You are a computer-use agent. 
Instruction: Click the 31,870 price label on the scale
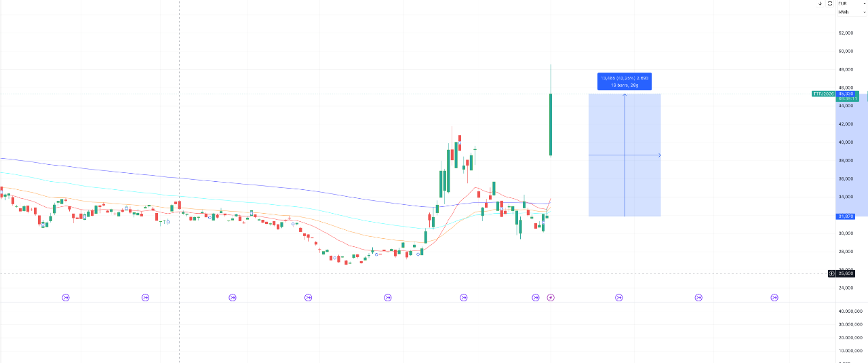pos(846,216)
